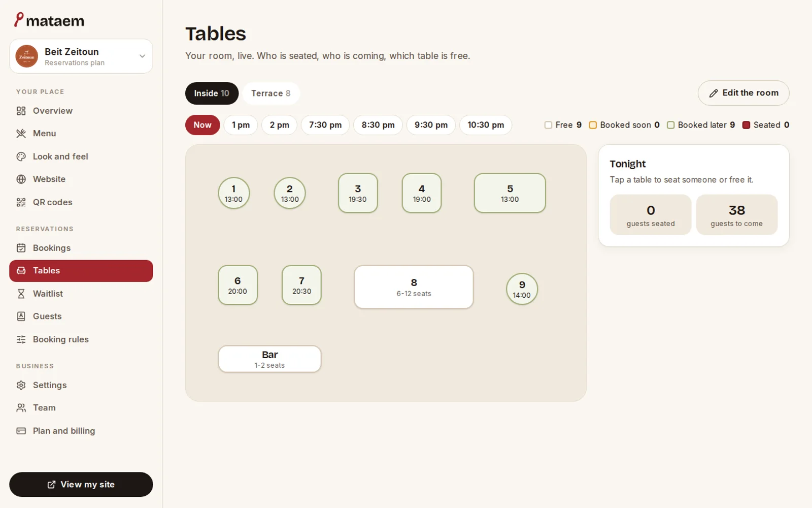Click the Team people icon
Image resolution: width=812 pixels, height=508 pixels.
(21, 408)
